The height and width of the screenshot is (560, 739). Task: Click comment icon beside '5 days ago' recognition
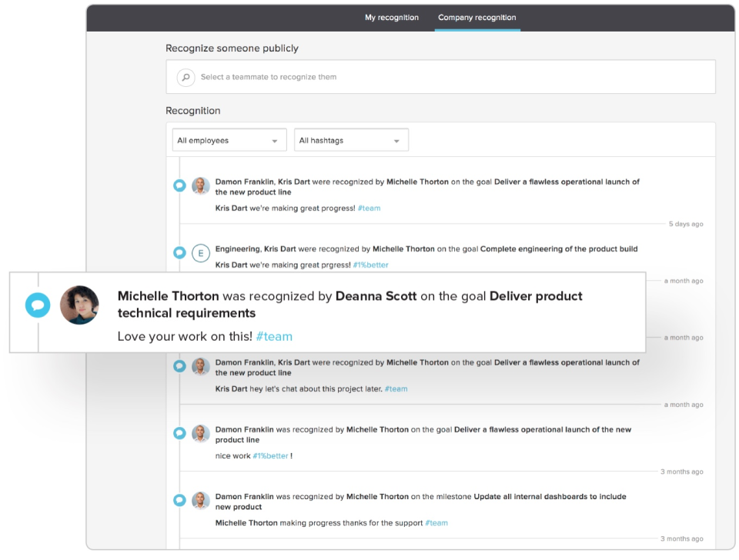coord(179,185)
